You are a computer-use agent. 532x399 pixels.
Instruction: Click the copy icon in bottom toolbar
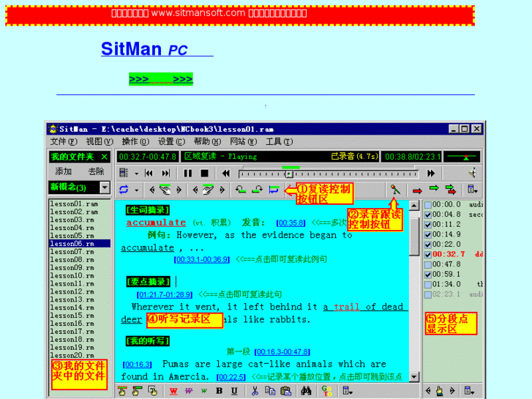(270, 391)
